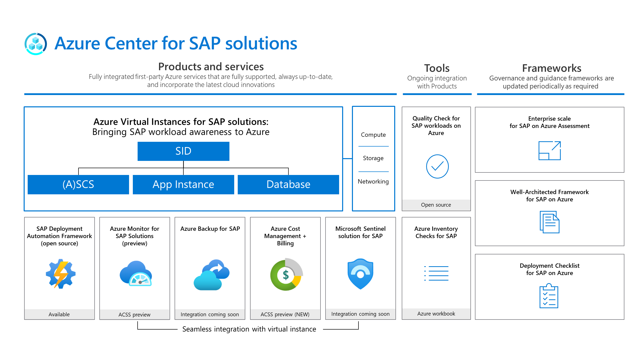Click the Well-Architected Framework document icon
The image size is (644, 362).
[549, 222]
